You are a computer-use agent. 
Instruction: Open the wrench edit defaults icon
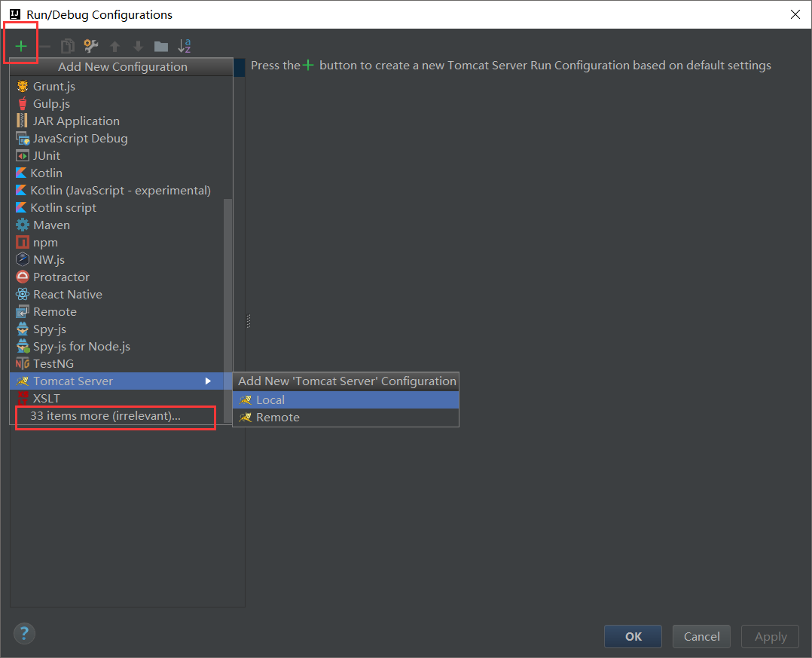(91, 46)
